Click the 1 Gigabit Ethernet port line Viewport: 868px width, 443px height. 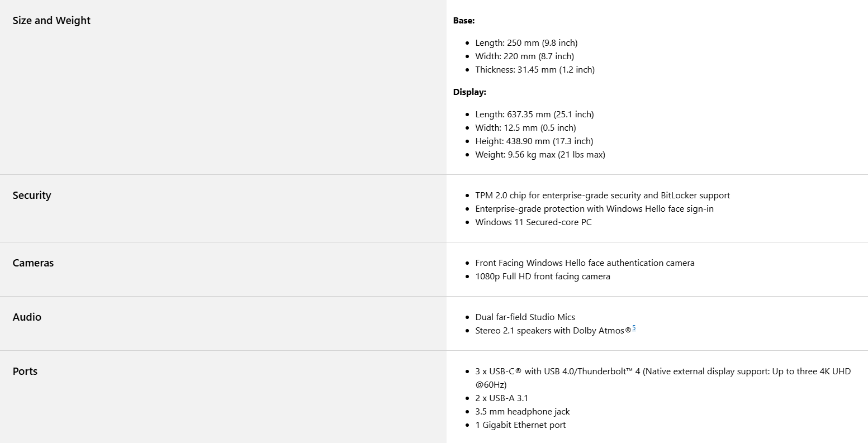[x=520, y=425]
